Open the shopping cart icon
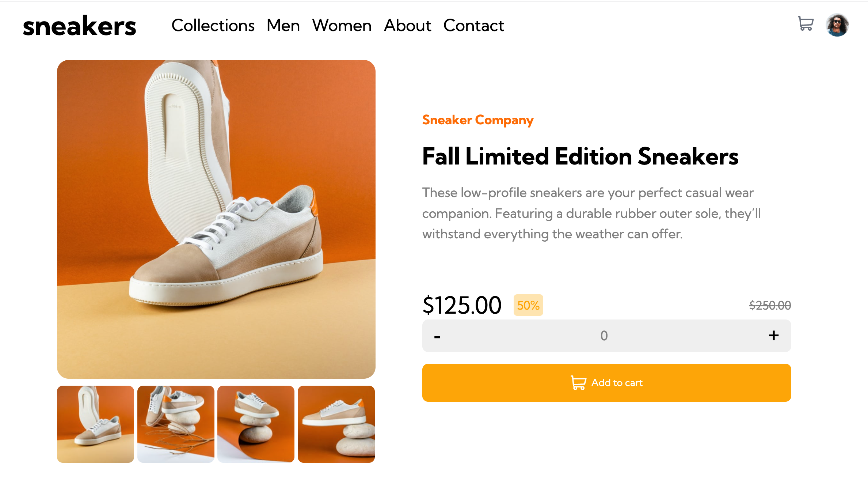868x484 pixels. [805, 24]
